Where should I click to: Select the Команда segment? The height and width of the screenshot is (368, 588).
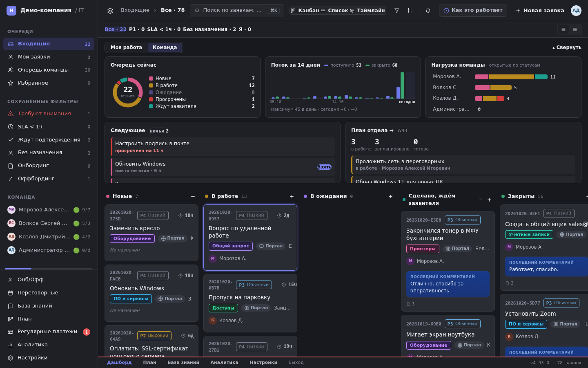point(165,47)
